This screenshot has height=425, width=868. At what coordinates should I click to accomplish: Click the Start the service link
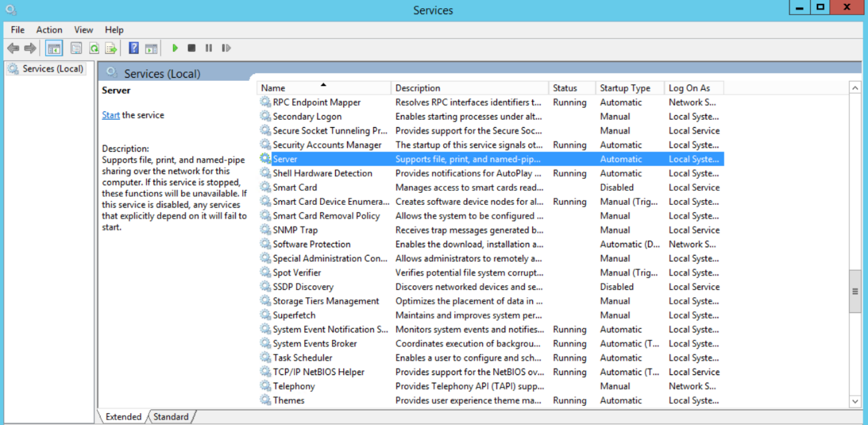point(111,114)
